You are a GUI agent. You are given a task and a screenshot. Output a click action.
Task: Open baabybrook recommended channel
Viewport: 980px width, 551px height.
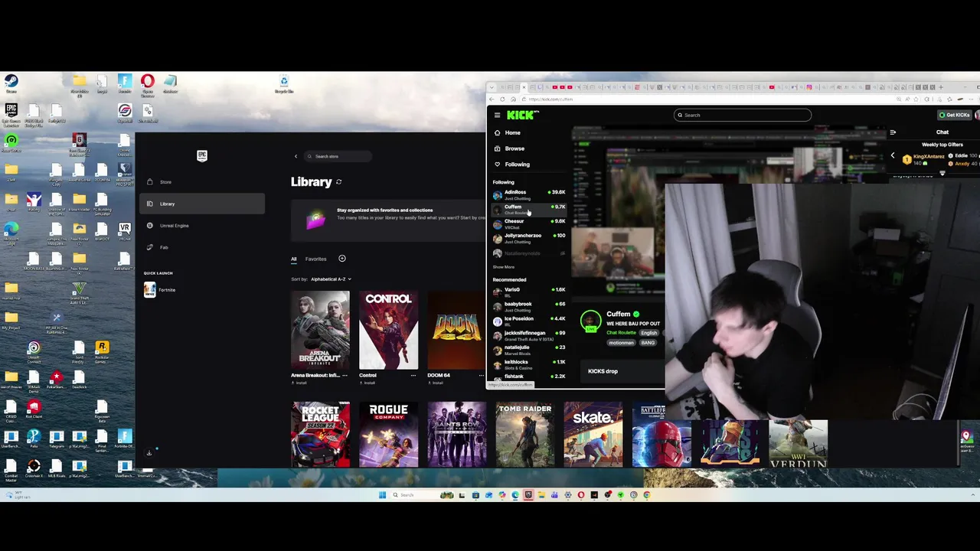529,306
